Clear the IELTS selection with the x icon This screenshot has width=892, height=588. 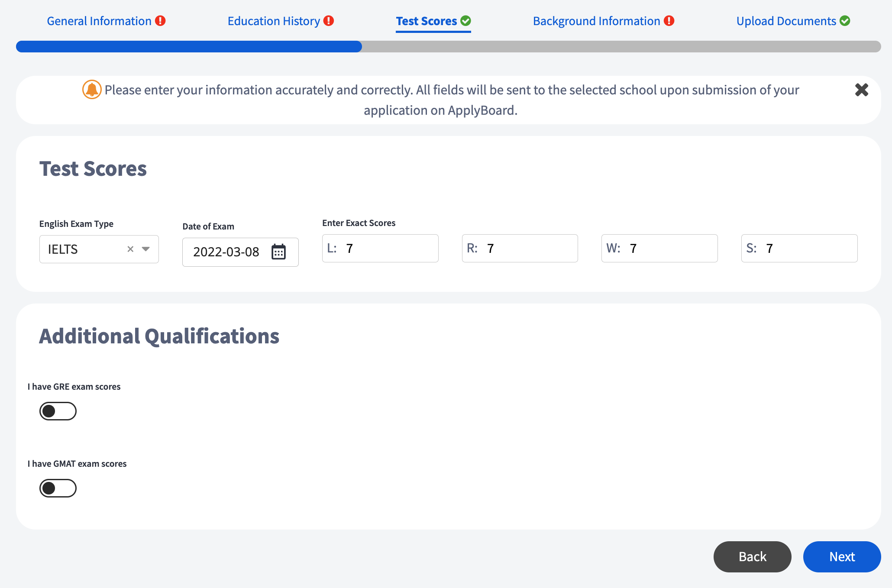click(130, 249)
